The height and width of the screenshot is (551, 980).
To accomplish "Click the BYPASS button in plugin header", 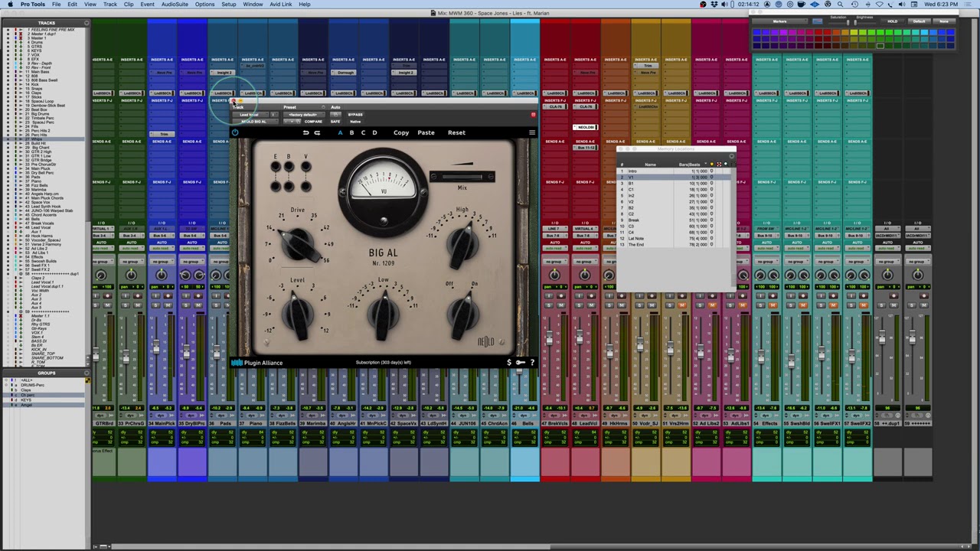I will click(x=355, y=115).
